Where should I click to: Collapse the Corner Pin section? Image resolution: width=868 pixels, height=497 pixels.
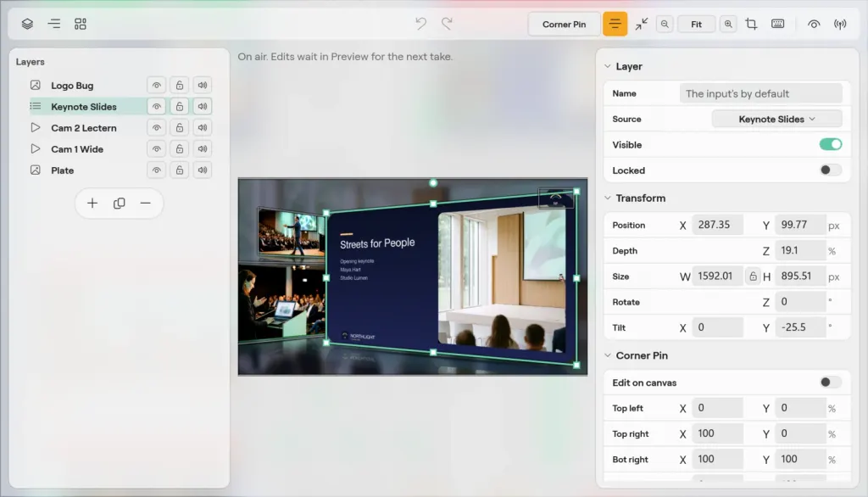point(608,355)
